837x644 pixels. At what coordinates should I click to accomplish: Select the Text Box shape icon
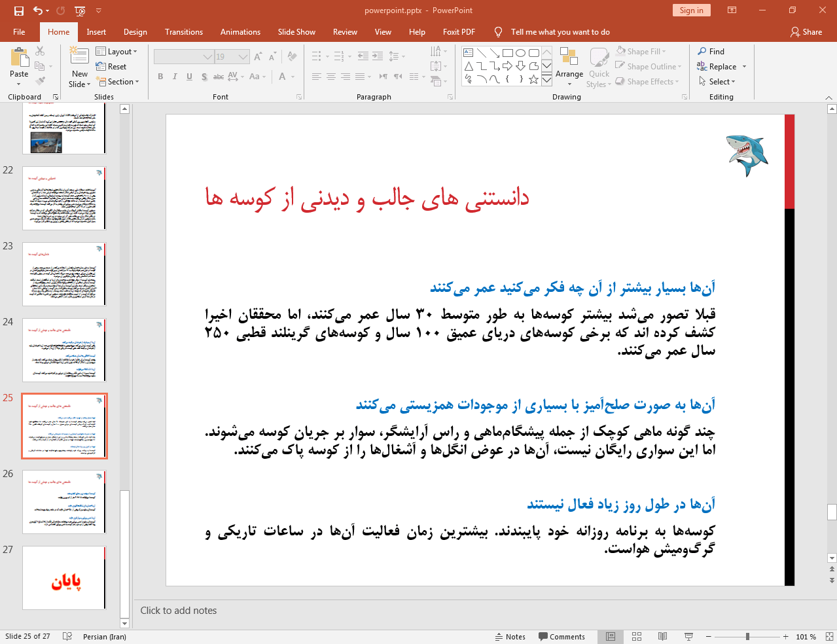click(x=469, y=53)
